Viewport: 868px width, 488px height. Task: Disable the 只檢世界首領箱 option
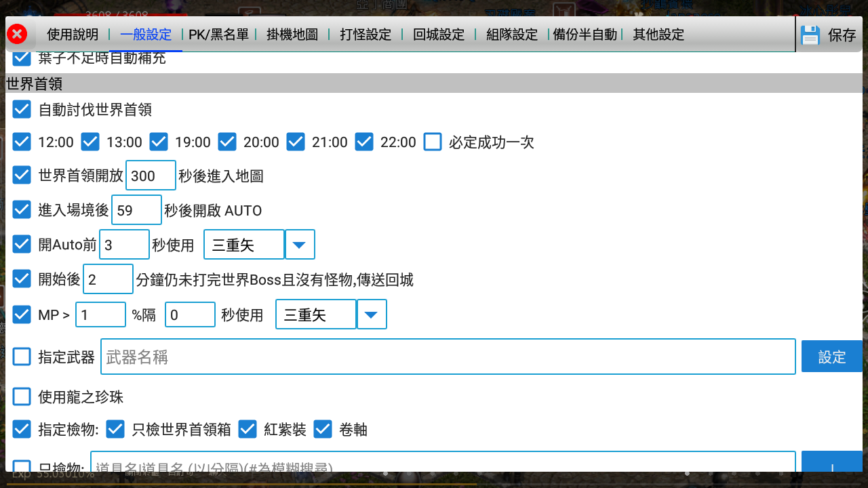(x=115, y=429)
